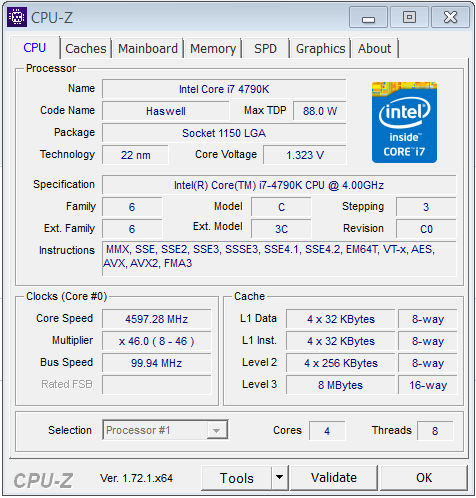Click the version text Ver. 1.72.1.x64
The image size is (476, 498).
click(x=136, y=478)
